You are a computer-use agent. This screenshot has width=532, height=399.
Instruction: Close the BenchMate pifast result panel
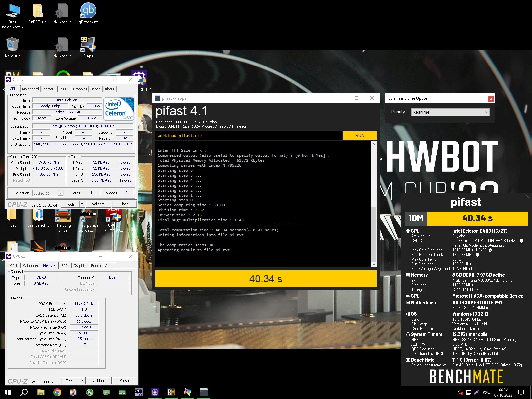[x=527, y=197]
